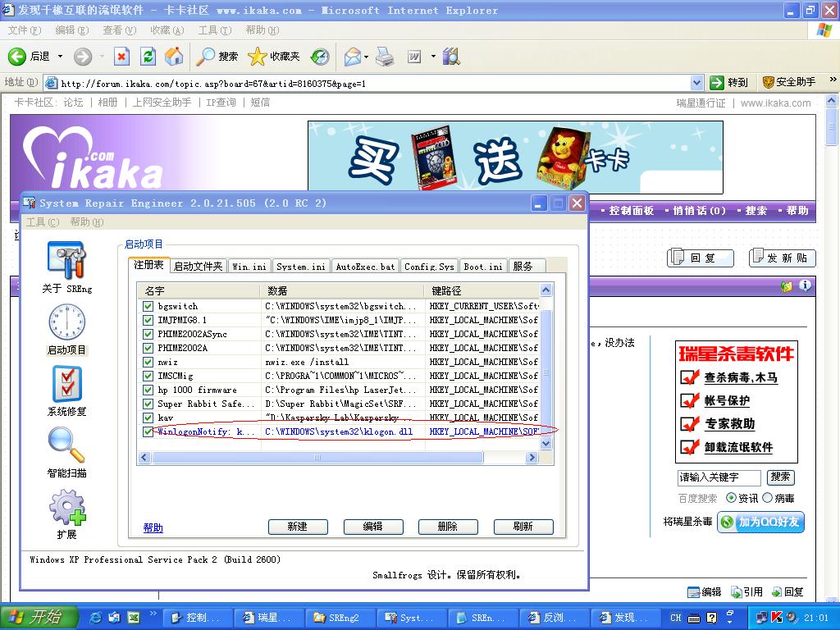Uncheck the IMJPMIG8.1 startup entry
Image resolution: width=840 pixels, height=630 pixels.
tap(148, 321)
